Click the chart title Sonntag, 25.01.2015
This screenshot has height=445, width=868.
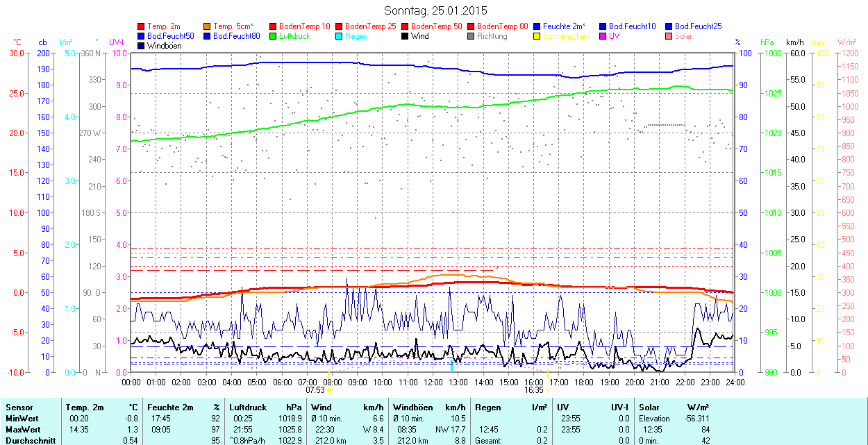click(435, 10)
